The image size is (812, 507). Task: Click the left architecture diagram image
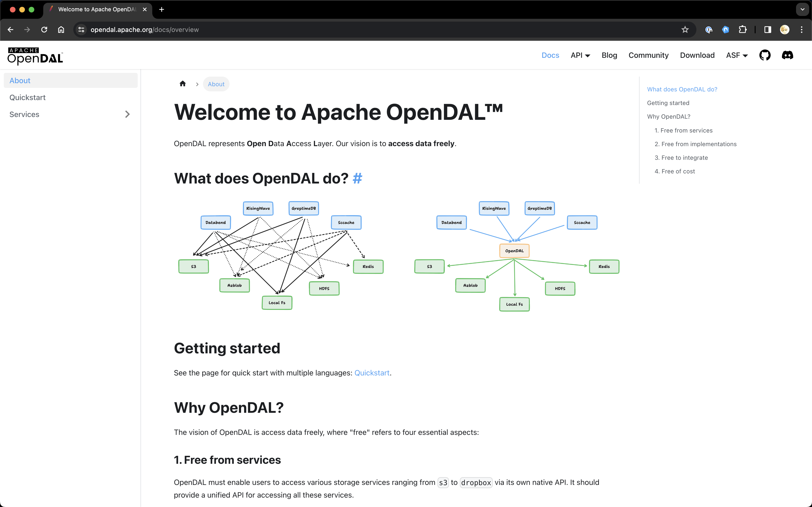click(x=281, y=256)
